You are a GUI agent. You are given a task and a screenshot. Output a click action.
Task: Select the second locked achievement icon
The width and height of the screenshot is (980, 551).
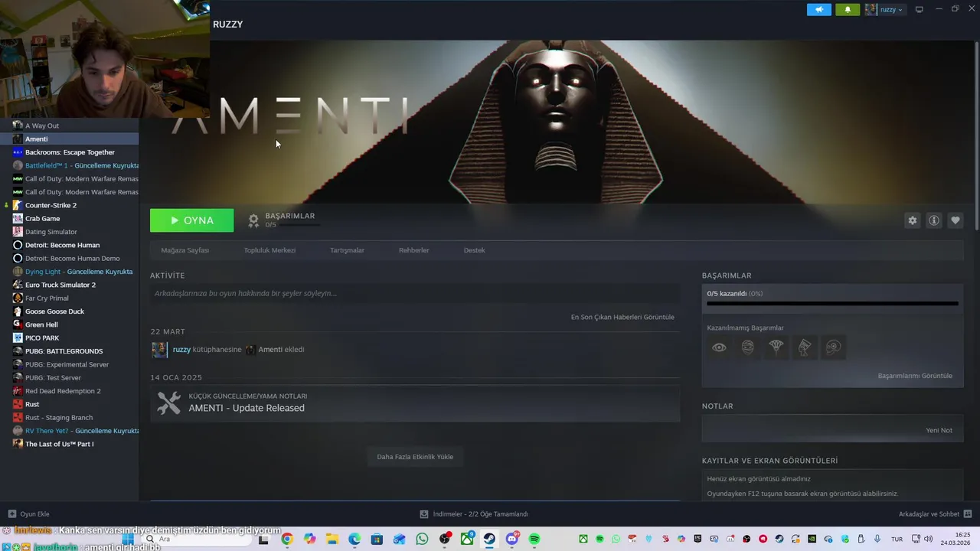[x=747, y=347]
